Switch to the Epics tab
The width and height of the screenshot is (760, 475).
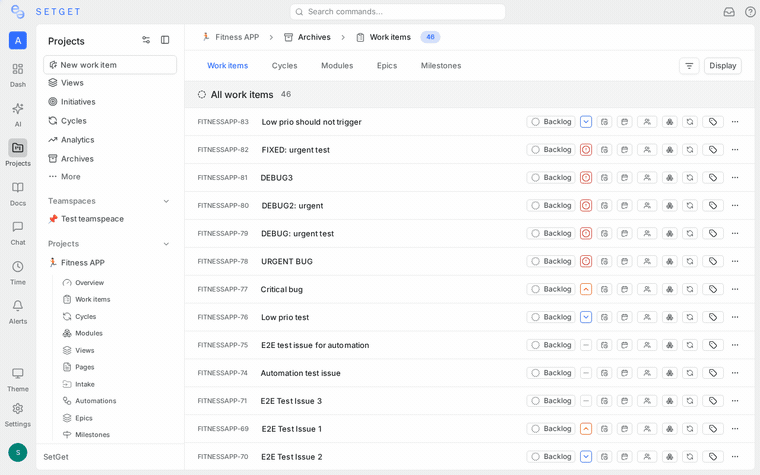[387, 66]
